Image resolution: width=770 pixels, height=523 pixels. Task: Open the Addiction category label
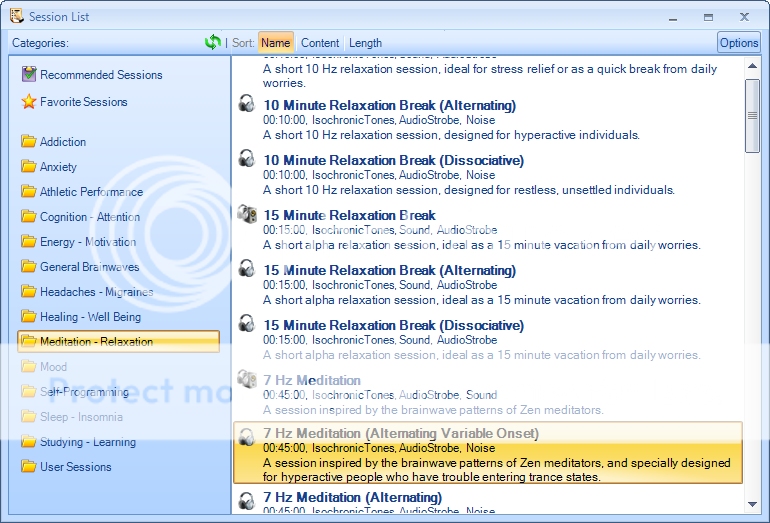point(63,142)
